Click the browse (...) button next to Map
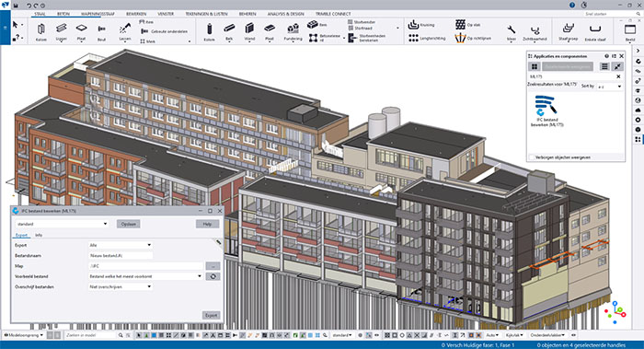The width and height of the screenshot is (644, 349). pos(213,266)
